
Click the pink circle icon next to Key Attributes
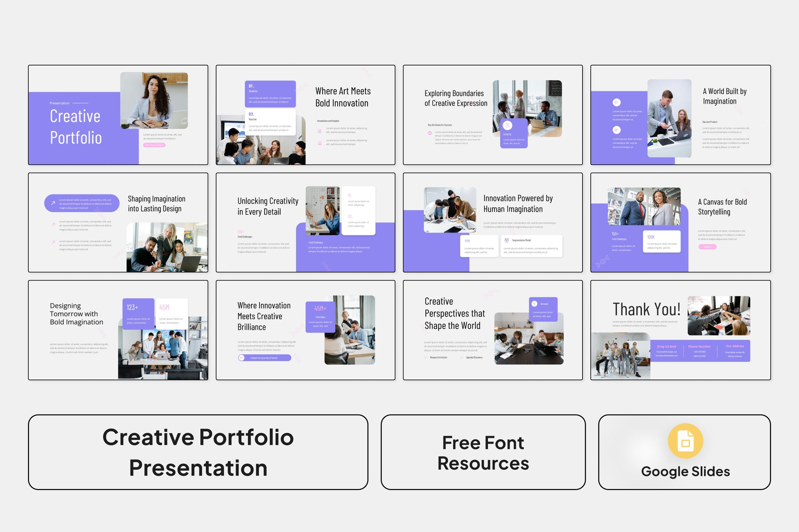[429, 132]
